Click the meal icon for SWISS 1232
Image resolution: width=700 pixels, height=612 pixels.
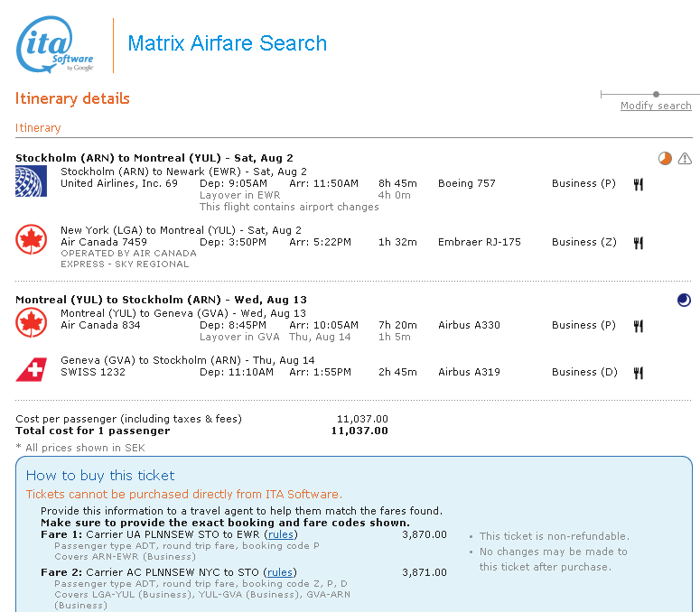coord(638,373)
